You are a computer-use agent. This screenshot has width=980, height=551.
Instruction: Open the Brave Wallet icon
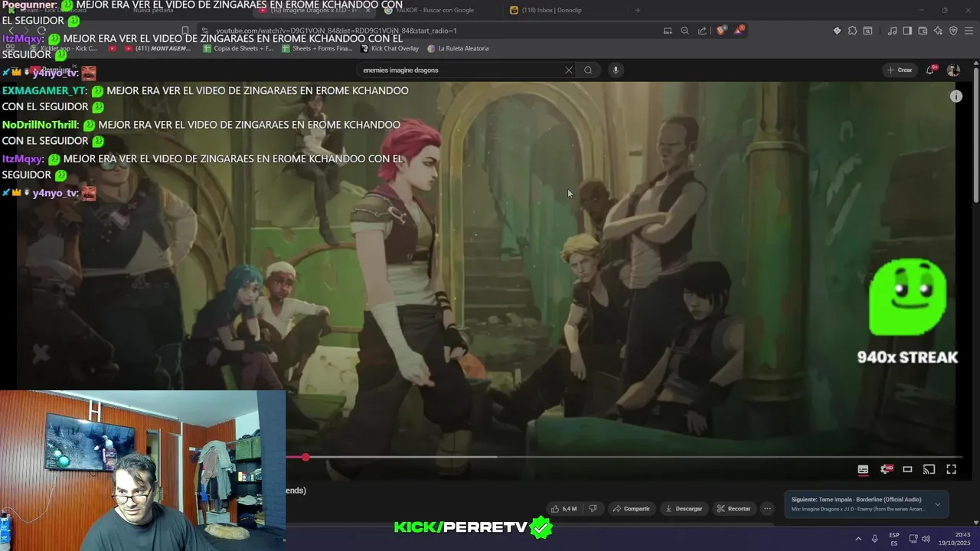[x=923, y=31]
